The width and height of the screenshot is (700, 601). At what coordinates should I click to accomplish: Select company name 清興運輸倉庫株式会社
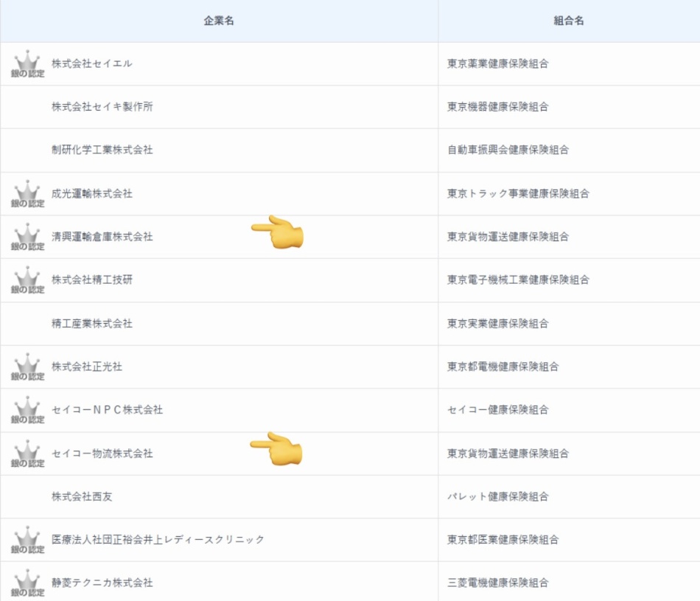102,237
